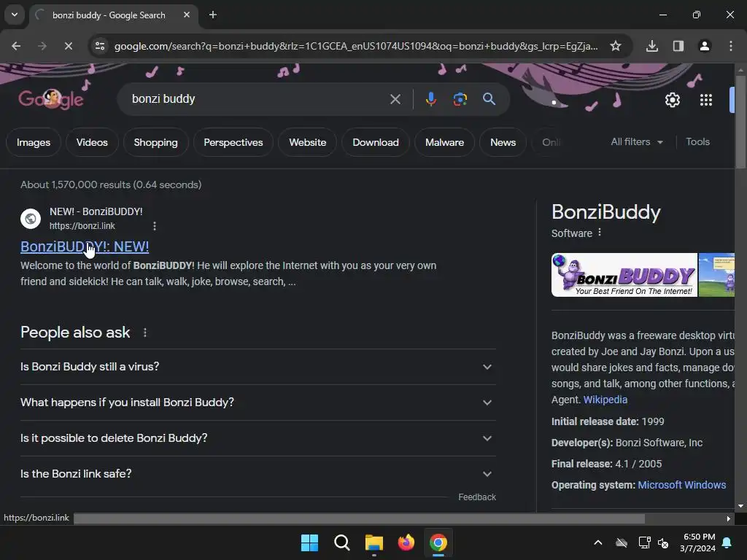Open the muted volume tray icon
Screen dimensions: 747x560
[662, 542]
